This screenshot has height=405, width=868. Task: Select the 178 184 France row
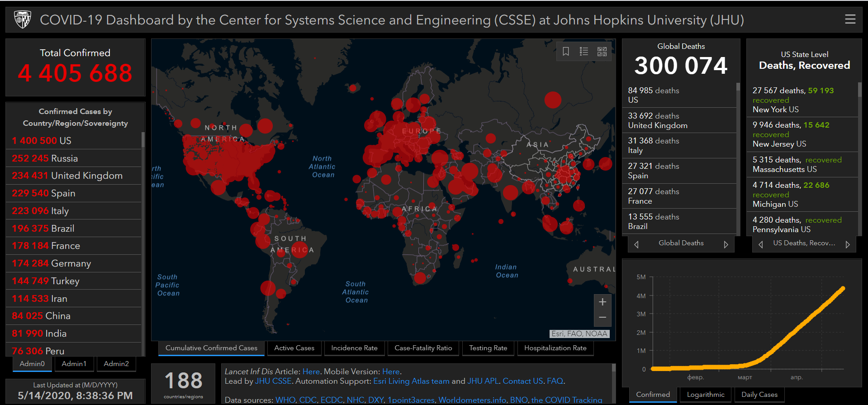(x=74, y=246)
